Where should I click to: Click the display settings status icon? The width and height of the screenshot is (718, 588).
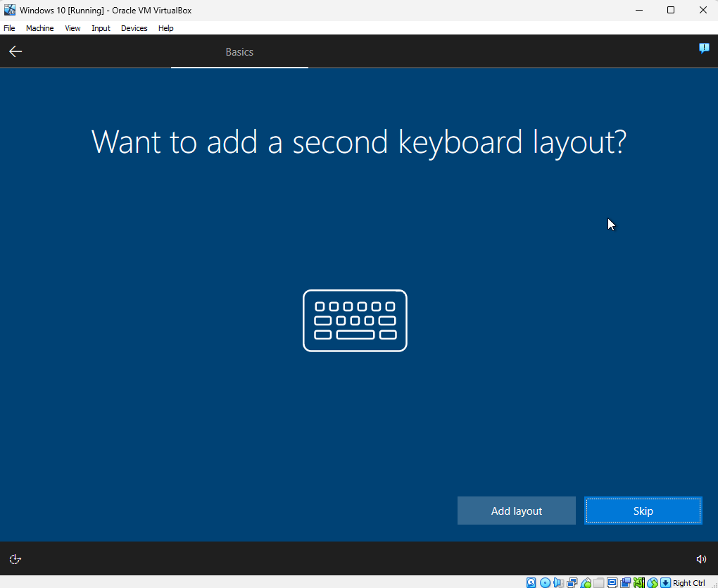tap(612, 582)
